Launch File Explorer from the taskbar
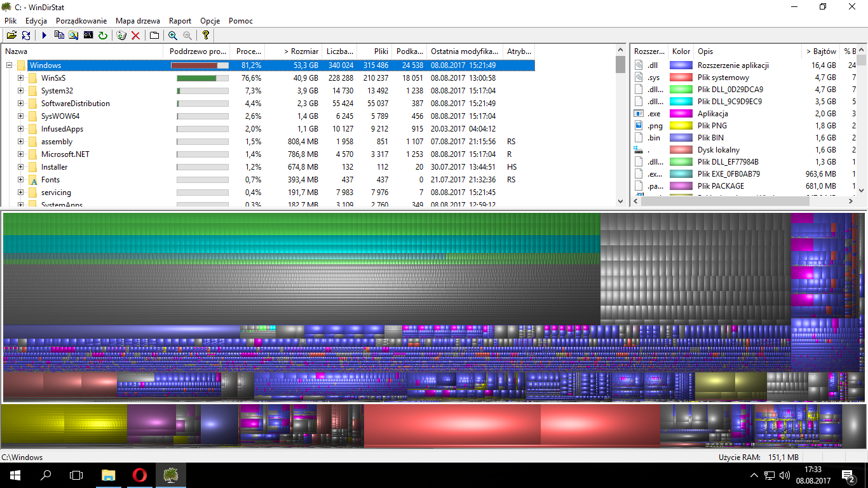The image size is (868, 488). tap(109, 475)
